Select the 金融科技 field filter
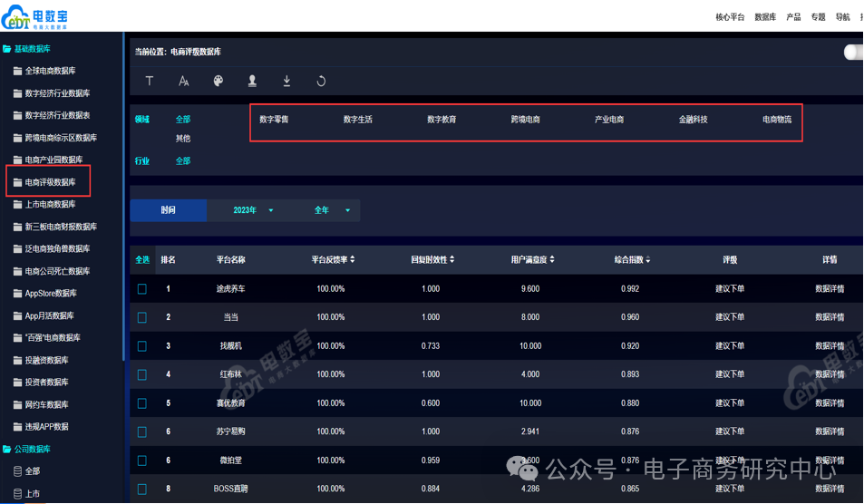Screen dimensions: 864x504 (693, 119)
